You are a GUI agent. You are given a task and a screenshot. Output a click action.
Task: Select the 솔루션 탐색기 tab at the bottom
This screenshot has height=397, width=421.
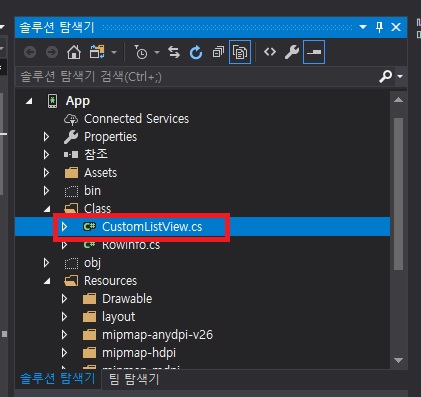(x=58, y=379)
